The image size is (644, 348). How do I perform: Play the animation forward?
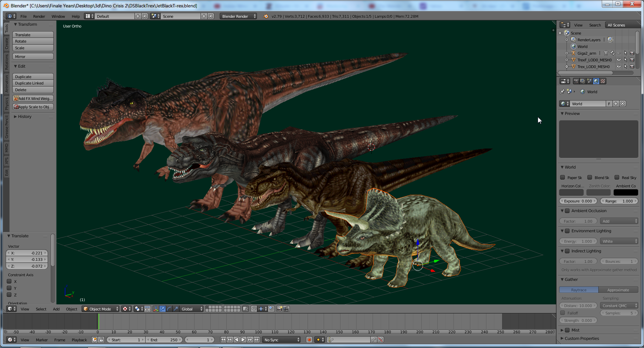point(243,340)
